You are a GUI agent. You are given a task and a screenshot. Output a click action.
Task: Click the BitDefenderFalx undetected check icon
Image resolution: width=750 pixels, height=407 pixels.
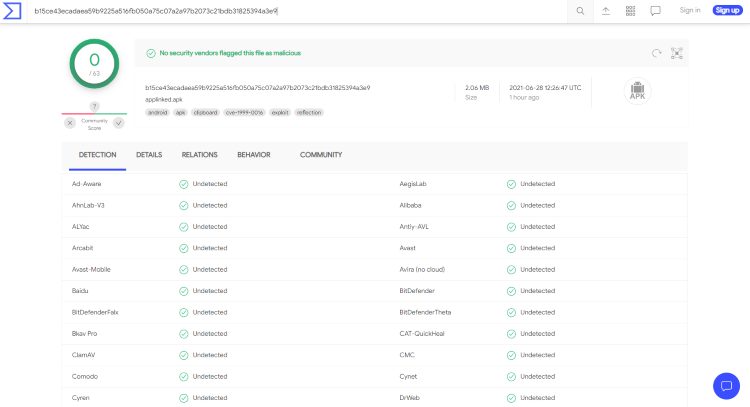coord(184,313)
